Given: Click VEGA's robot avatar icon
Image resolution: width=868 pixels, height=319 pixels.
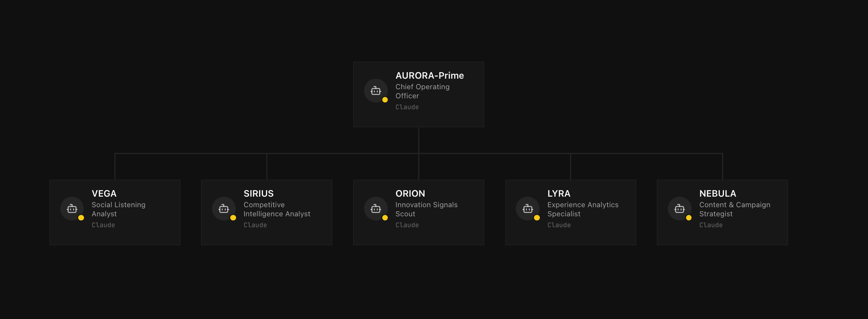Looking at the screenshot, I should 72,209.
